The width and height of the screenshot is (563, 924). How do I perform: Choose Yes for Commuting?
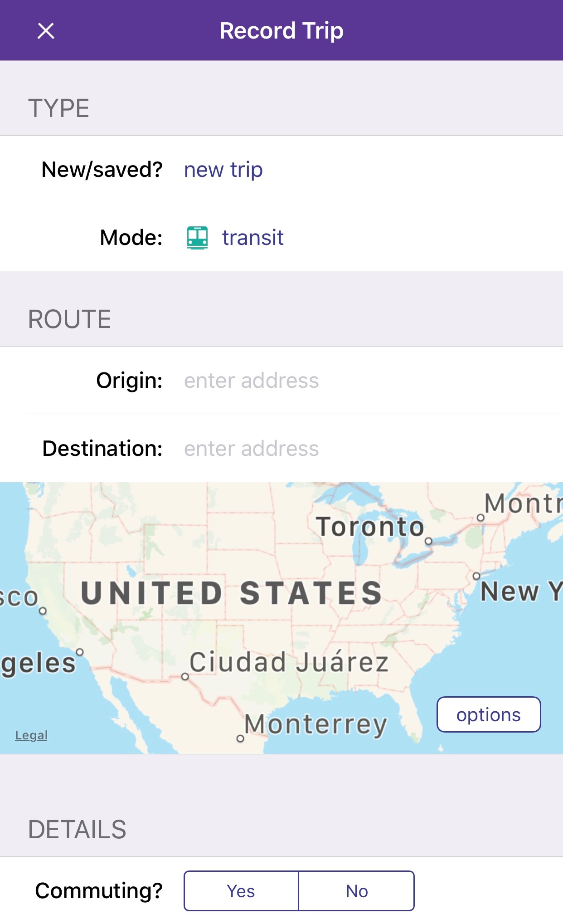point(241,891)
